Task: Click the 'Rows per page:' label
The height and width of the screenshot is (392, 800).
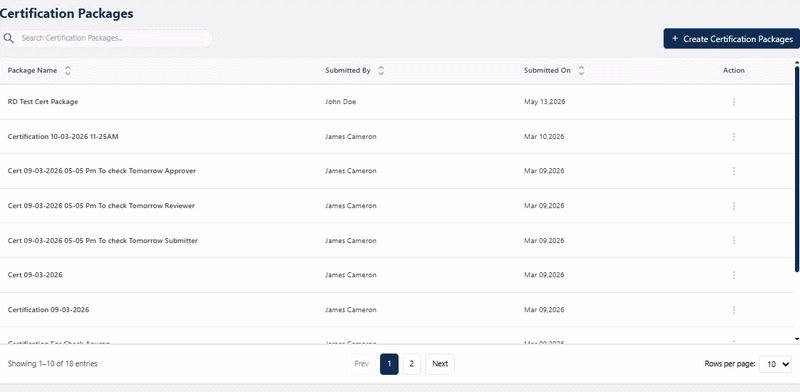Action: [x=730, y=364]
